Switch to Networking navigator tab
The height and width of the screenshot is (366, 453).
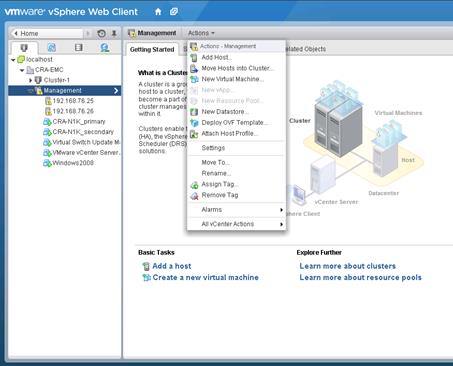point(105,48)
